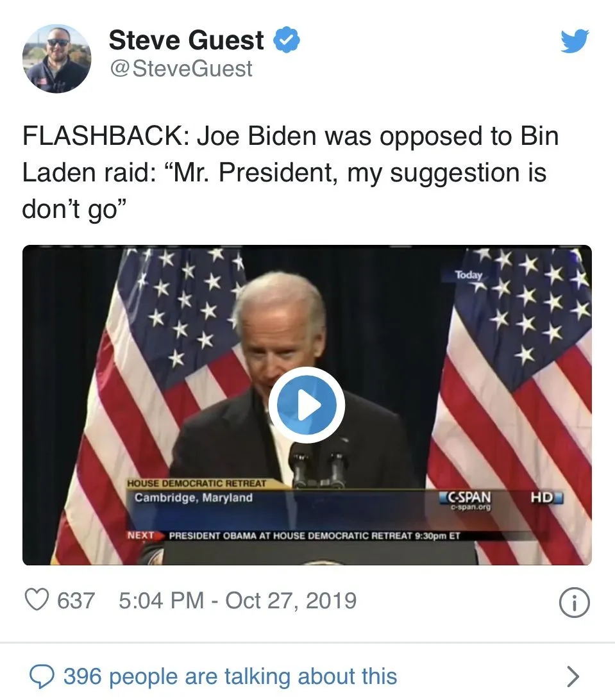Click the 637 likes count

pyautogui.click(x=76, y=601)
